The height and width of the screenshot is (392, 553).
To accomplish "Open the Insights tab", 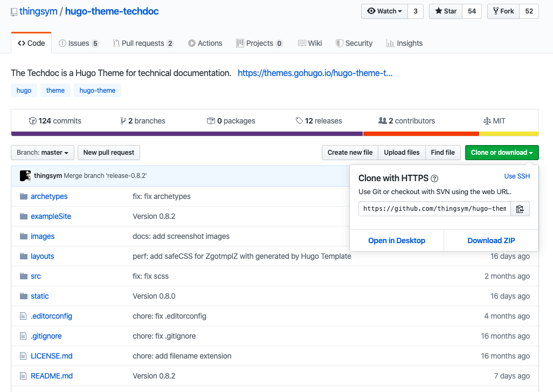I will coord(405,43).
